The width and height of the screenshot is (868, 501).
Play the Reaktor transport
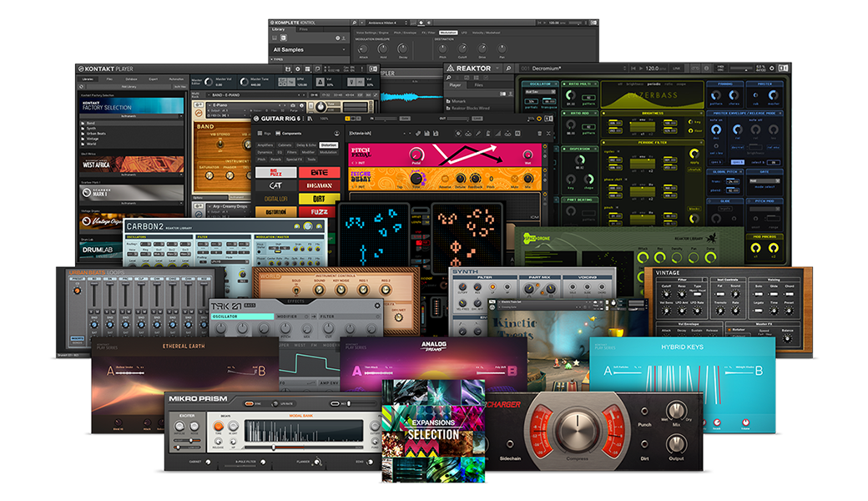640,68
